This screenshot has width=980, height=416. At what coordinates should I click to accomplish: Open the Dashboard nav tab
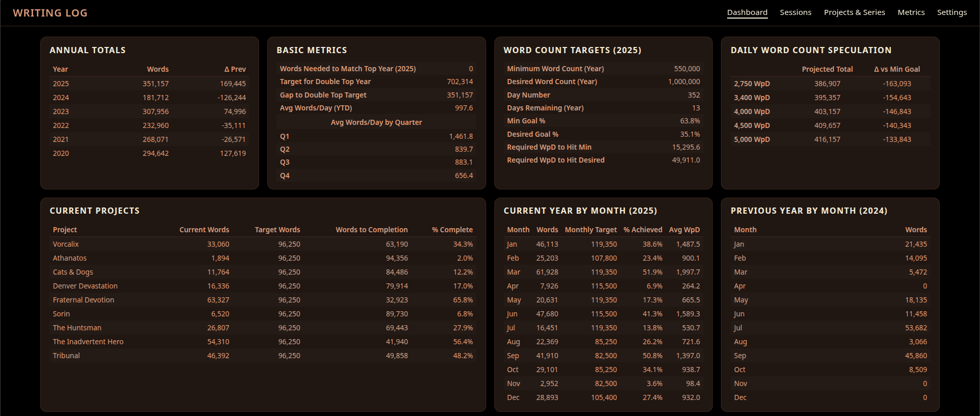click(x=747, y=12)
